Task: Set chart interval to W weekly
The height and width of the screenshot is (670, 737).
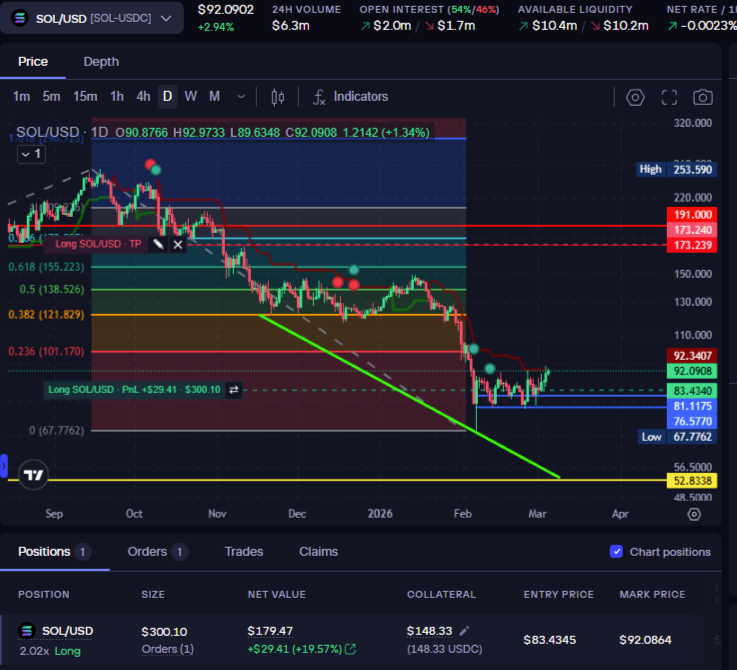Action: [x=190, y=97]
